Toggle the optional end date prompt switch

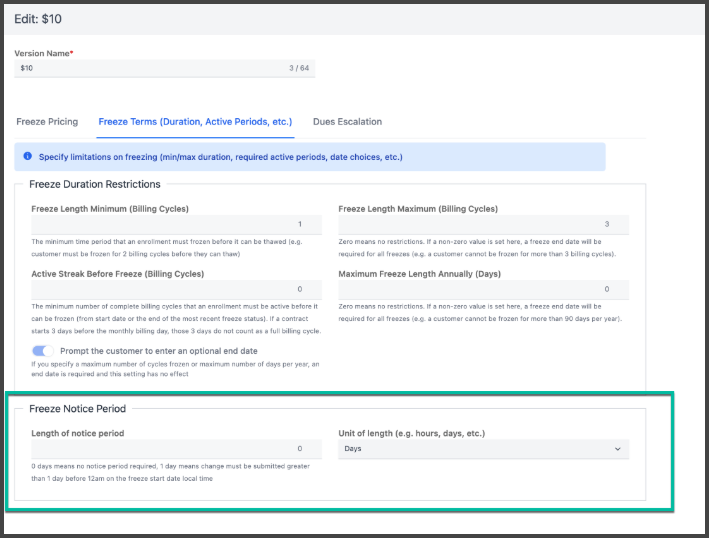point(43,351)
